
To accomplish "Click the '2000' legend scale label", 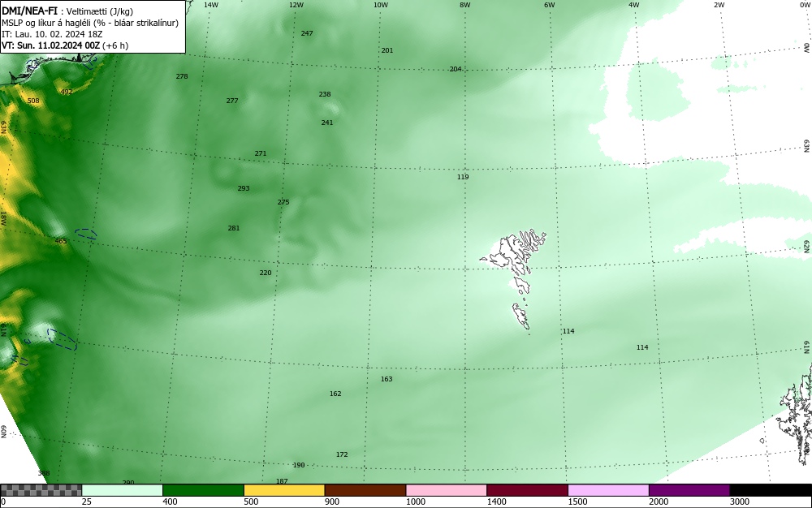I will (659, 502).
